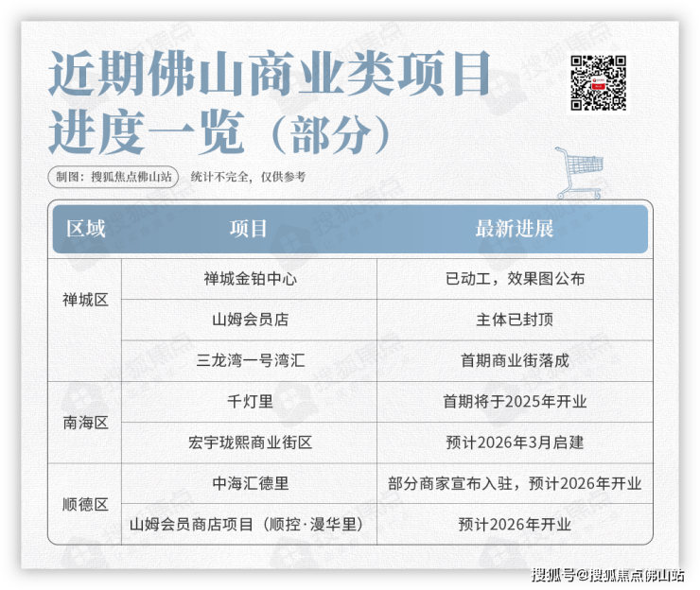Select the 禅城金铂中心 project row
This screenshot has width=700, height=590.
click(250, 279)
